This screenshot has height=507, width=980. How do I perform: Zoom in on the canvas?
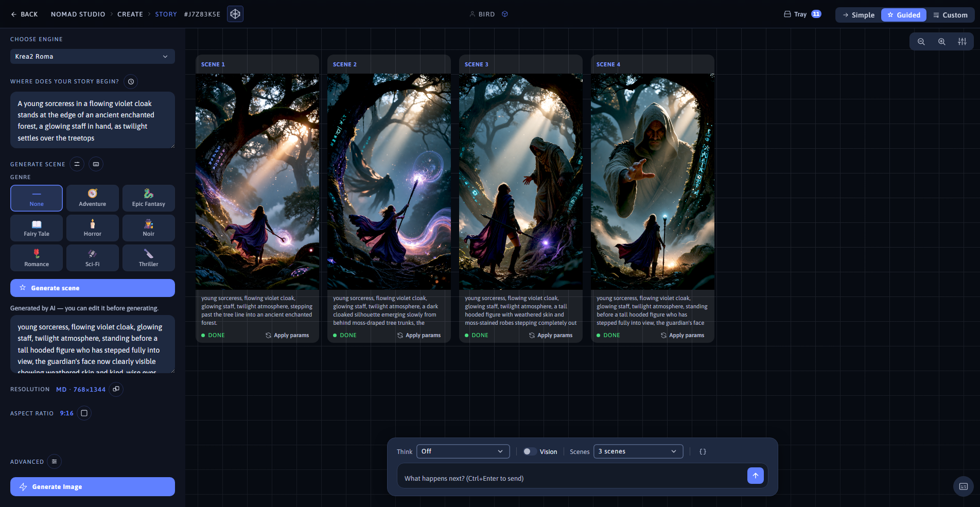tap(942, 42)
